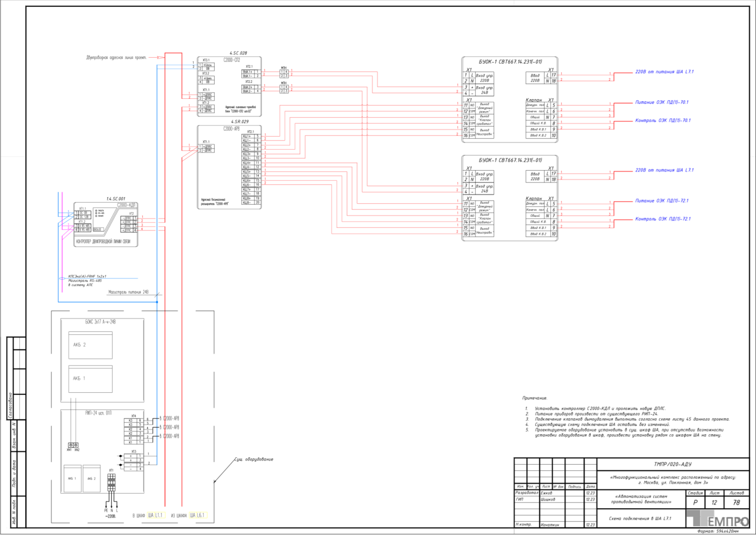This screenshot has height=535, width=756.
Task: Click the 'Примечание.' notes heading
Action: pyautogui.click(x=535, y=398)
